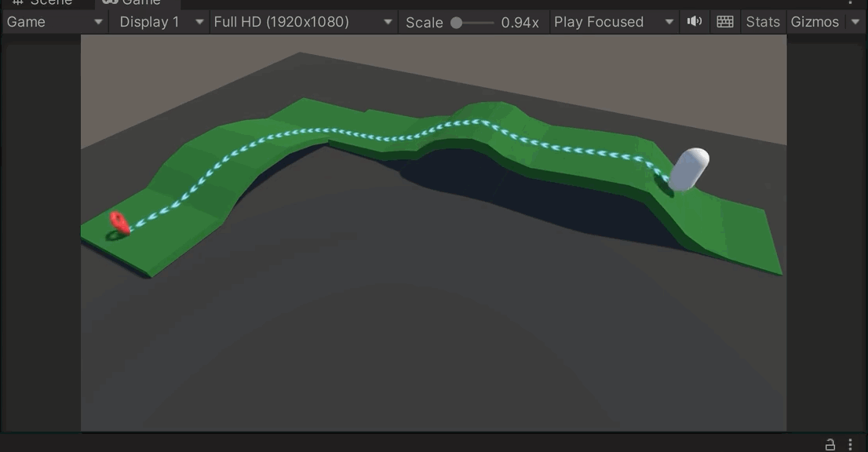The height and width of the screenshot is (452, 868).
Task: Click the lock icon in bottom panel
Action: pos(830,444)
